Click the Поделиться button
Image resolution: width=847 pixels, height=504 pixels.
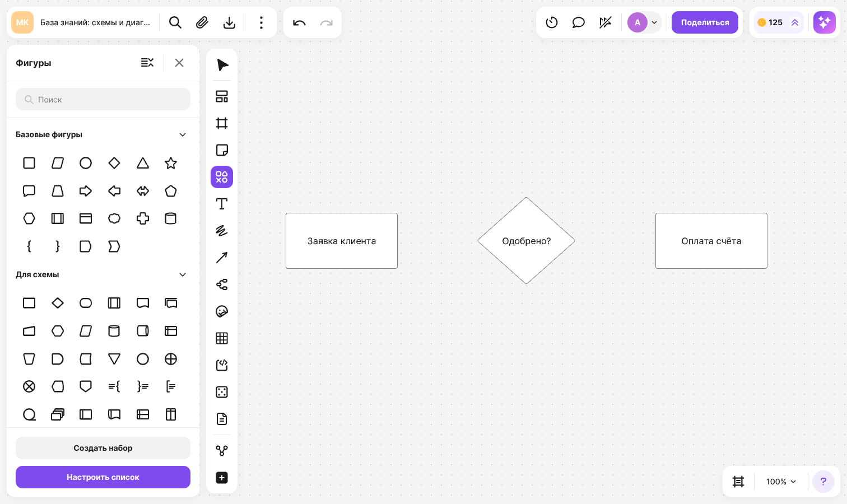point(705,22)
